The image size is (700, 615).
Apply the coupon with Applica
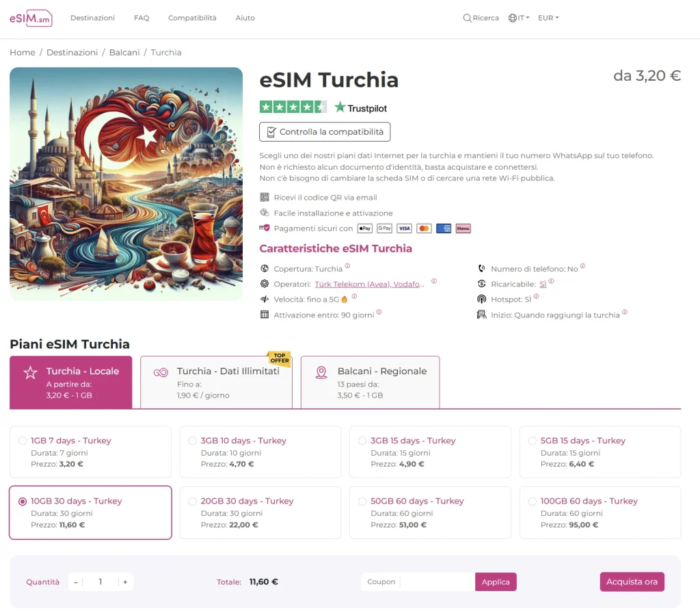(496, 581)
